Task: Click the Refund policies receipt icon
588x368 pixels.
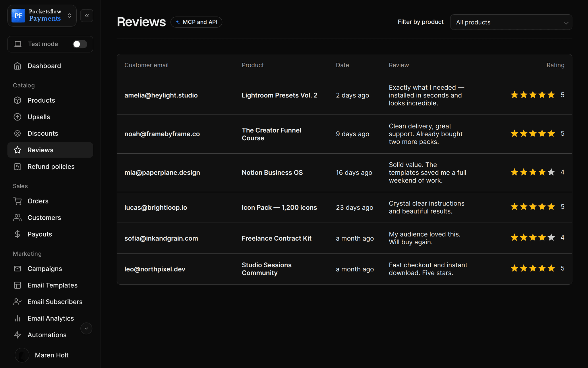Action: point(18,166)
